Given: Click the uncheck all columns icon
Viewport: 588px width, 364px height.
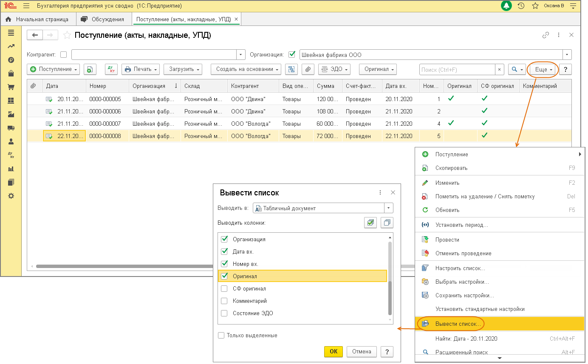Looking at the screenshot, I should 387,222.
